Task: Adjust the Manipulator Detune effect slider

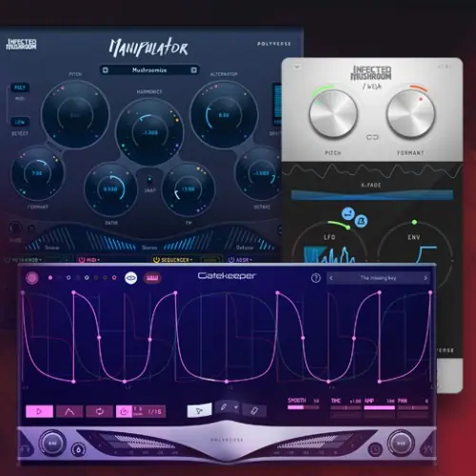Action: pyautogui.click(x=250, y=240)
